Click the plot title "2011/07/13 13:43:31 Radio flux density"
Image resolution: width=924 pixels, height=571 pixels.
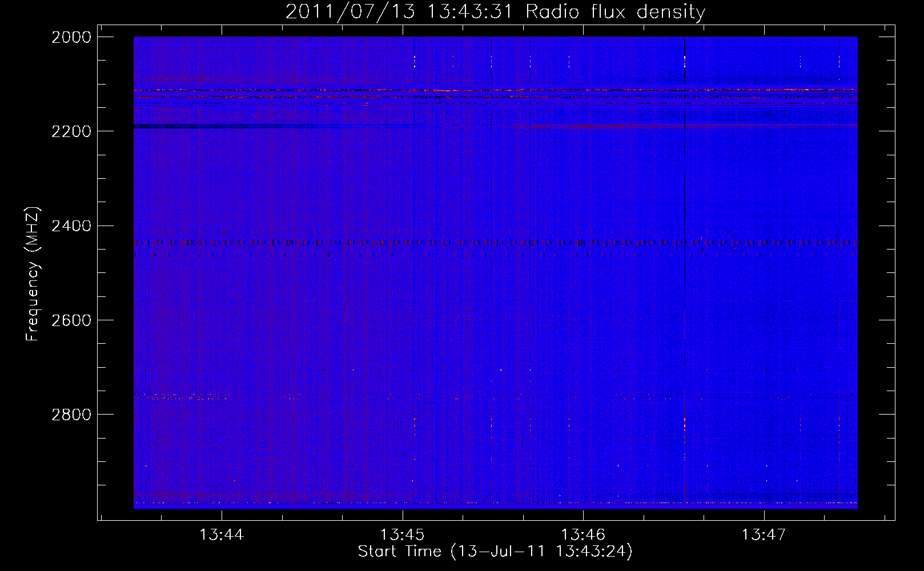[x=495, y=11]
